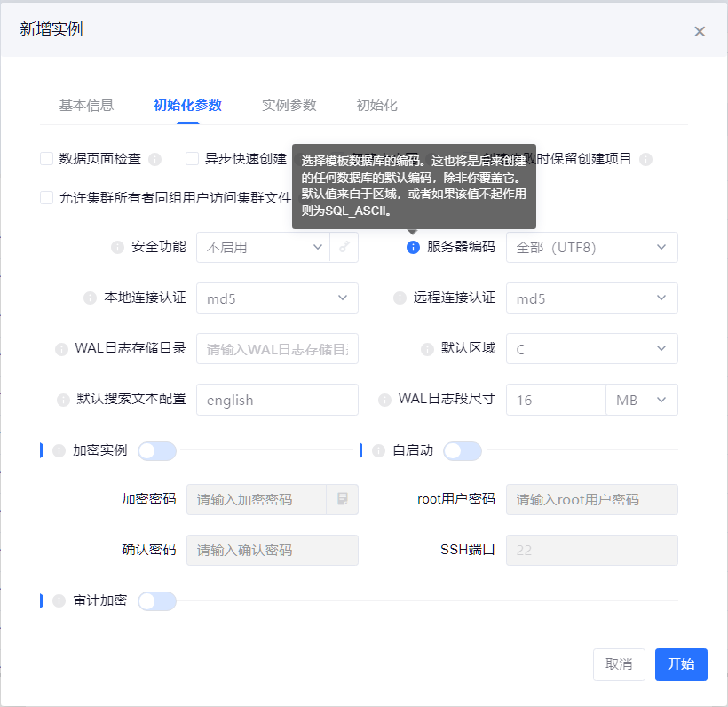Turn on the 加密实例 switch

157,451
